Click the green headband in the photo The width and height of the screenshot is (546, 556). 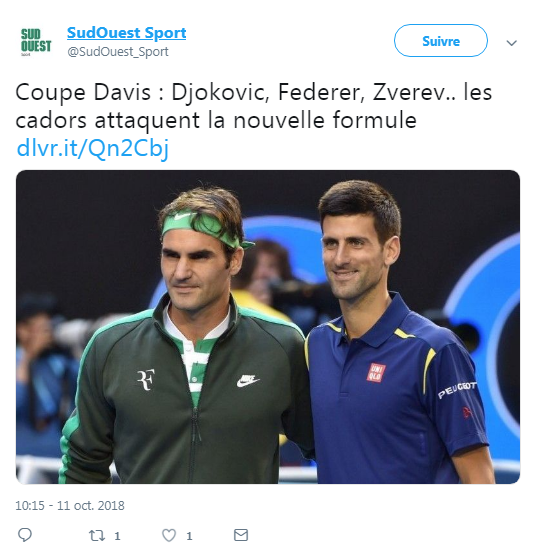(202, 229)
